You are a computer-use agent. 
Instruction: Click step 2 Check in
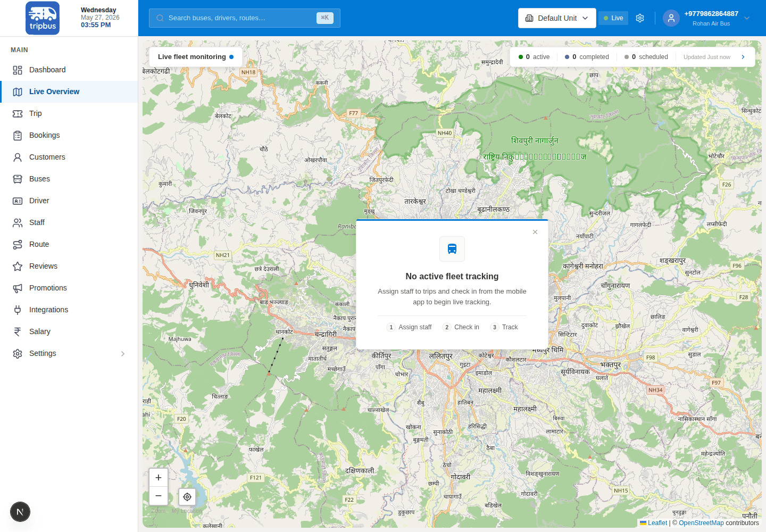461,327
